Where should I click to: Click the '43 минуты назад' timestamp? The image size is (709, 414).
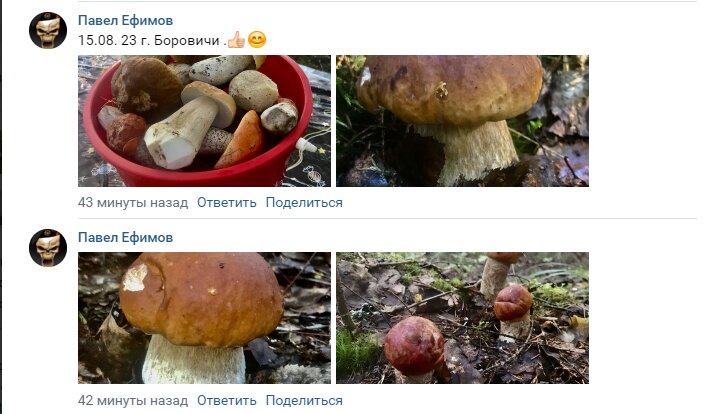tap(133, 202)
